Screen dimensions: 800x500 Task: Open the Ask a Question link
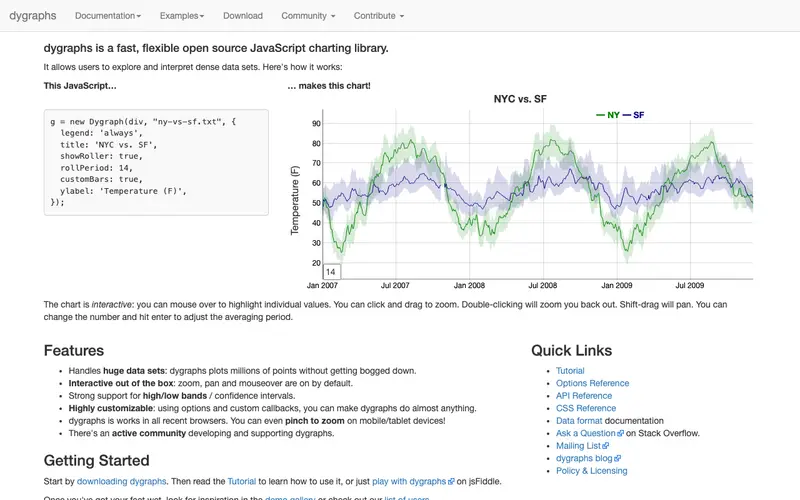click(x=586, y=433)
